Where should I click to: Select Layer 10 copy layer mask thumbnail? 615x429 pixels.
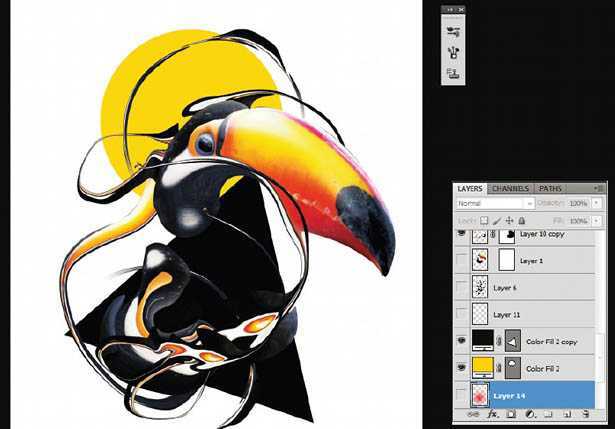[x=507, y=236]
